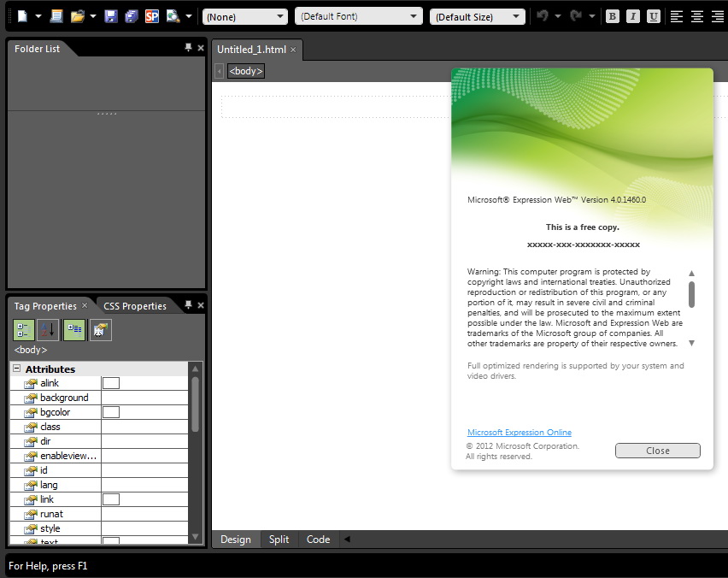Switch to Code view tab
728x578 pixels.
(318, 540)
